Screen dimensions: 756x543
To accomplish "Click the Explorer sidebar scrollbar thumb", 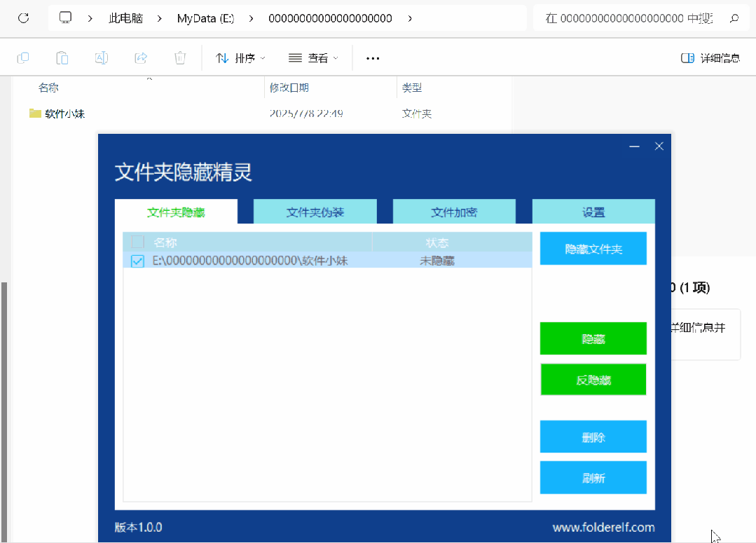I will tap(4, 412).
